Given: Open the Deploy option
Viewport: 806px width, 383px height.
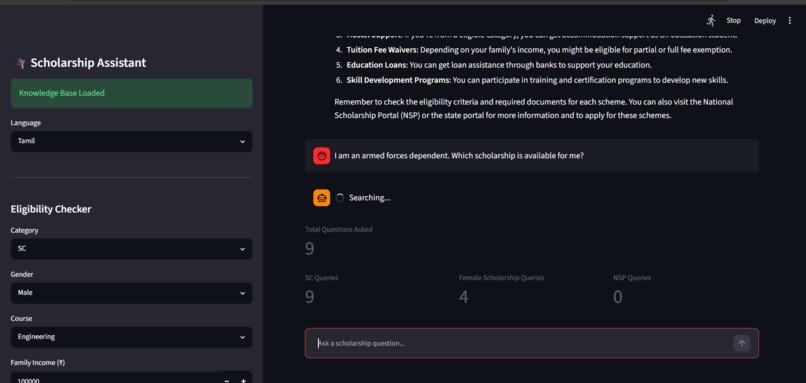Looking at the screenshot, I should (x=765, y=21).
